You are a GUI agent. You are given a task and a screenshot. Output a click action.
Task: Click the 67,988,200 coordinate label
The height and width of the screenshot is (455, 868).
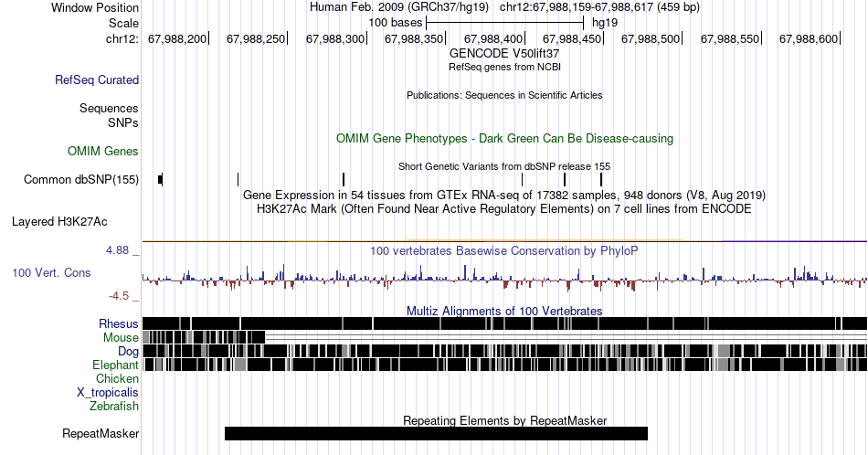click(x=177, y=38)
